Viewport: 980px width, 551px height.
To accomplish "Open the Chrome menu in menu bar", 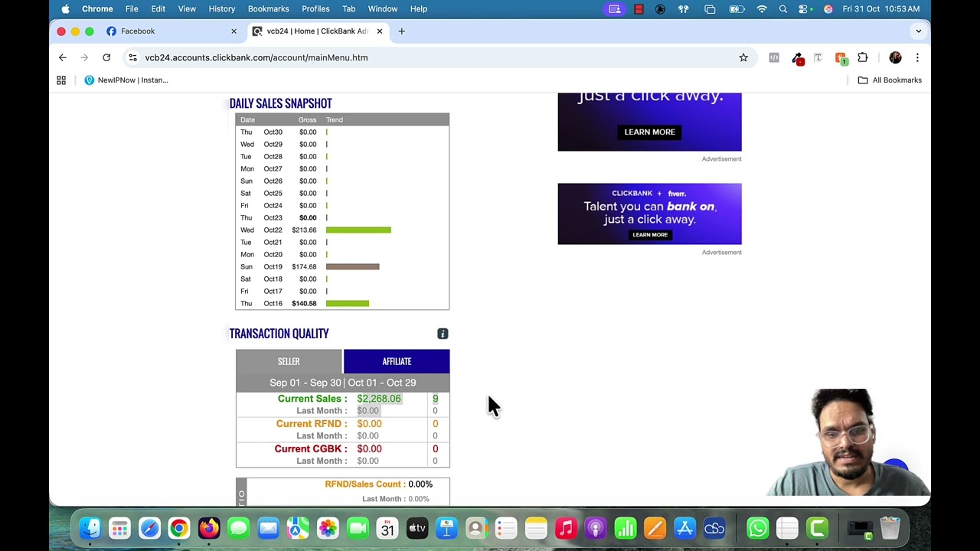I will [x=97, y=8].
